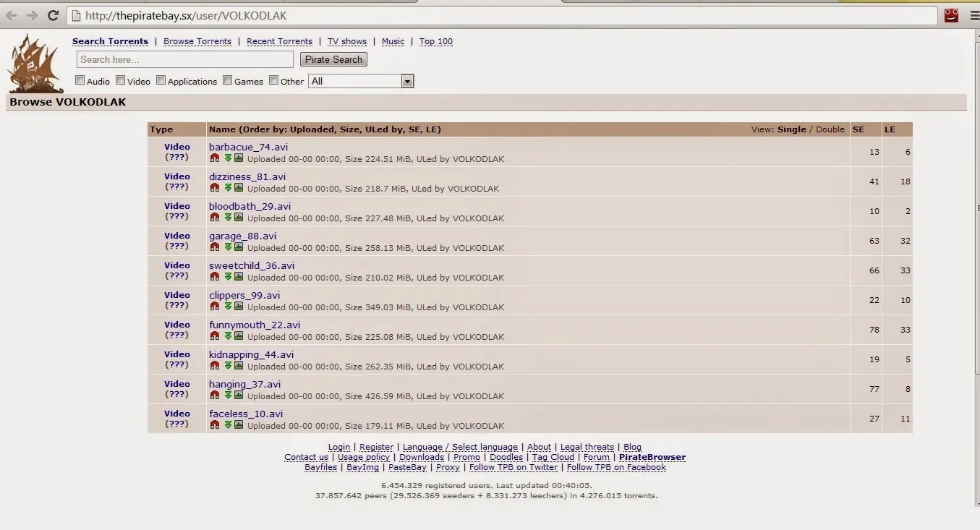Click the magnet icon for clippers_99.avi
This screenshot has height=530, width=980.
point(214,306)
